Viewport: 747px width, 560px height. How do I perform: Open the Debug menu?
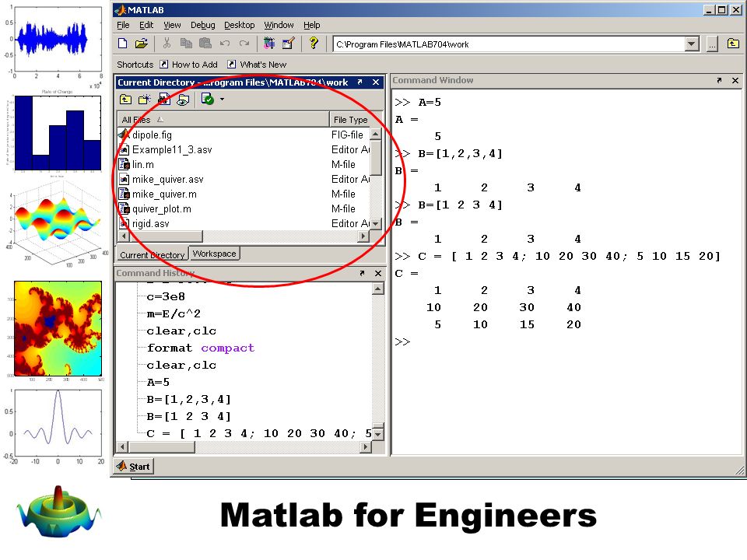coord(203,25)
